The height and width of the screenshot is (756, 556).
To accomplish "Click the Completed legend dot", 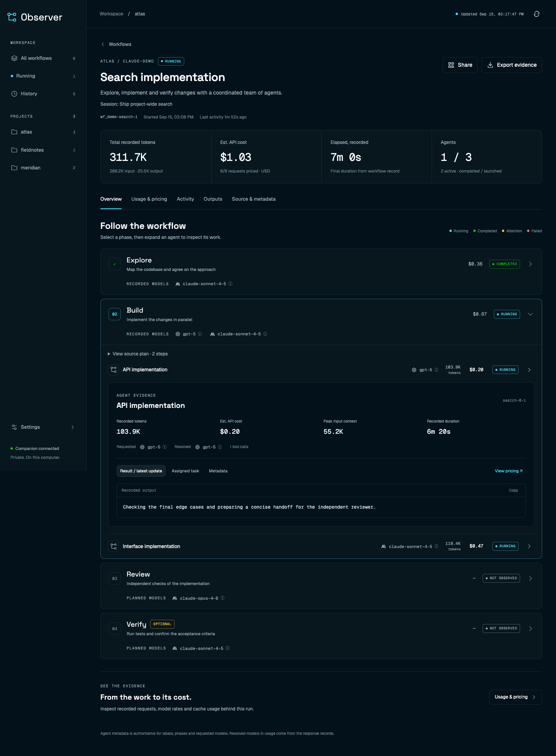I will [x=475, y=231].
